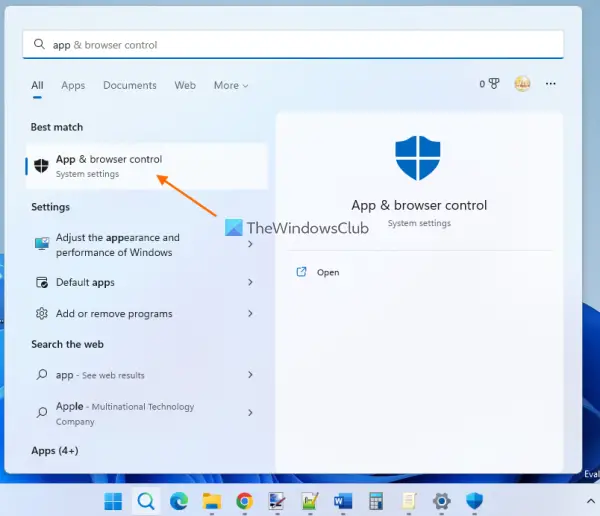This screenshot has width=600, height=516.
Task: Select the All filter tab
Action: tap(37, 85)
